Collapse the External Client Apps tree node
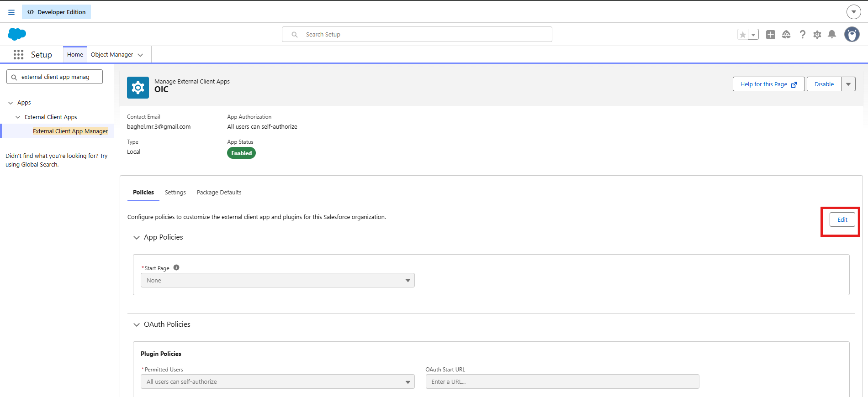This screenshot has height=397, width=868. click(x=18, y=117)
